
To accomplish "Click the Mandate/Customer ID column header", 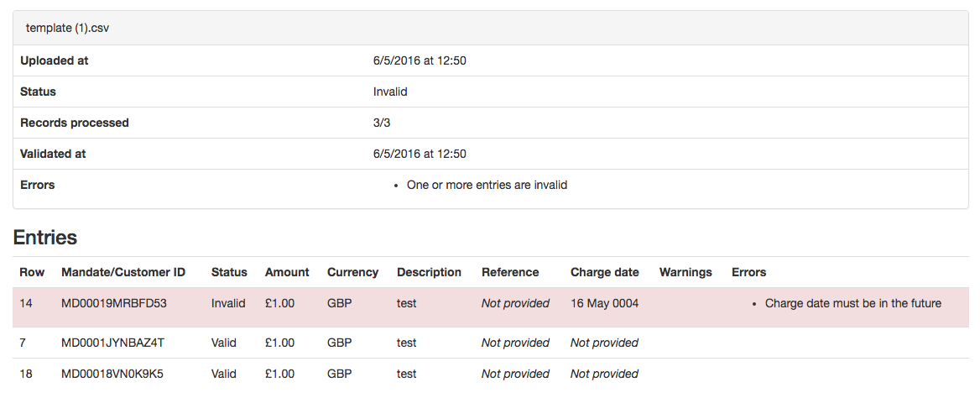I will 123,272.
